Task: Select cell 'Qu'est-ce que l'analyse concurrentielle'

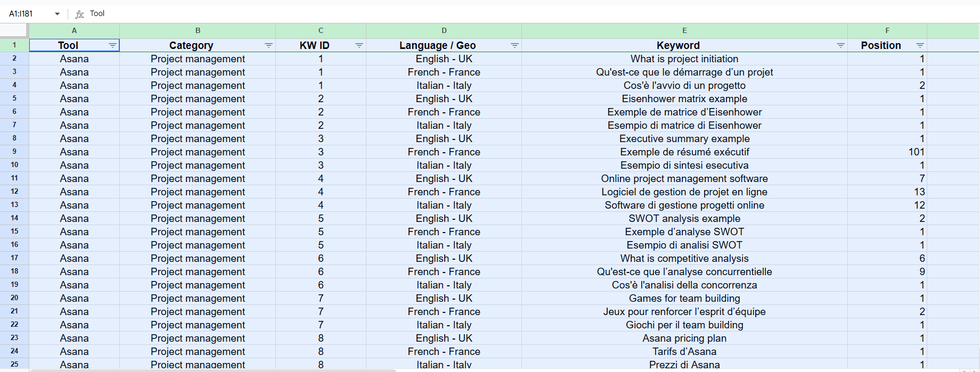Action: [x=684, y=271]
